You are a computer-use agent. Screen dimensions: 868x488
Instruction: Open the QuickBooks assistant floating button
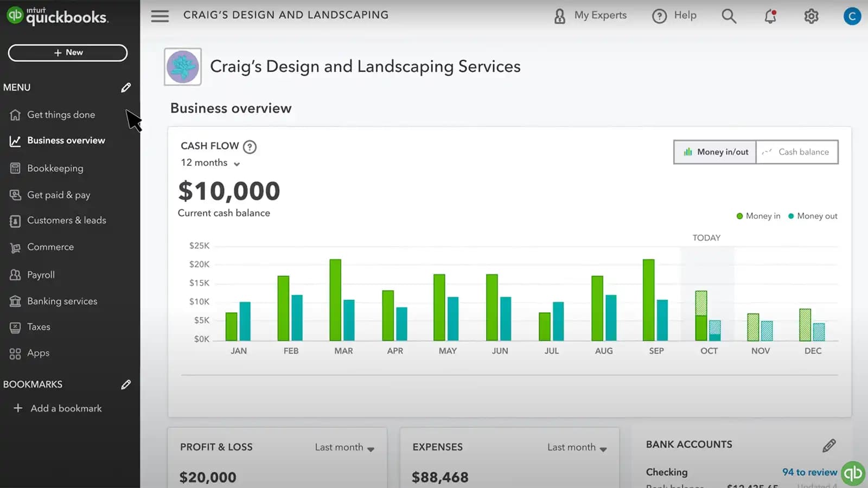click(852, 473)
